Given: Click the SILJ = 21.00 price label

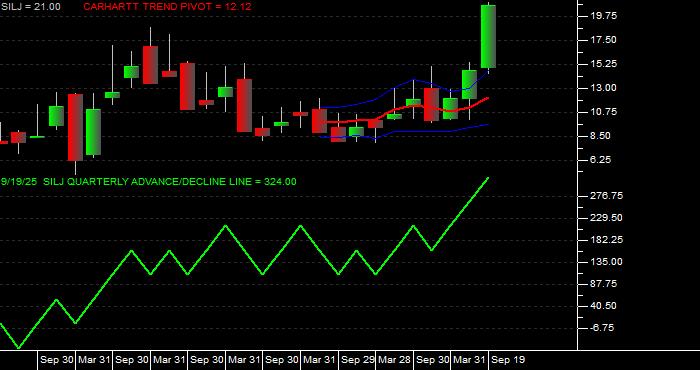Looking at the screenshot, I should click(x=30, y=7).
